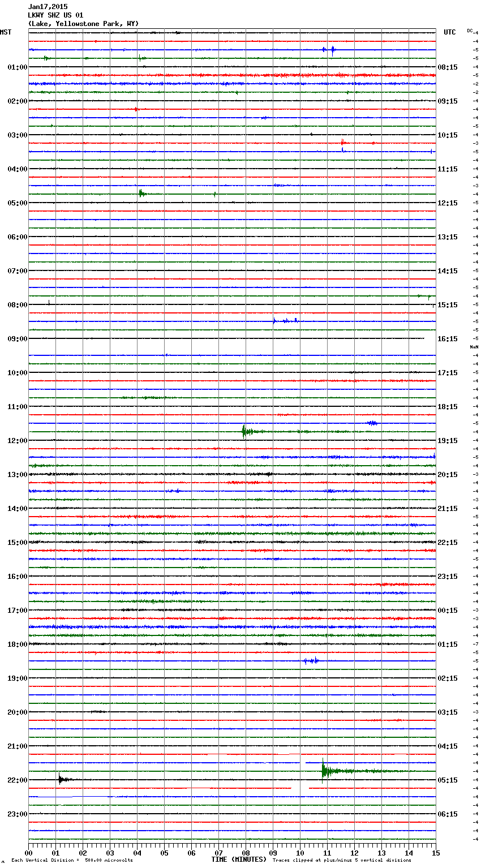Pick the 18:15 UTC time label
This screenshot has width=481, height=868.
pos(448,406)
